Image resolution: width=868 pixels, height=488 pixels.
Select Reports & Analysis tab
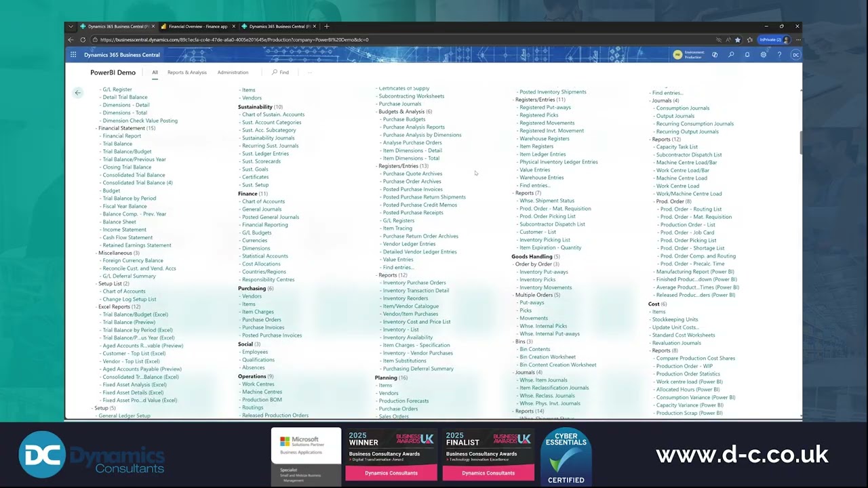tap(186, 73)
